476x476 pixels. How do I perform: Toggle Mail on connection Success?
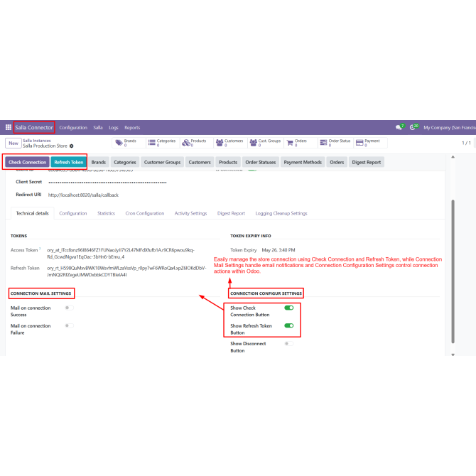point(69,308)
